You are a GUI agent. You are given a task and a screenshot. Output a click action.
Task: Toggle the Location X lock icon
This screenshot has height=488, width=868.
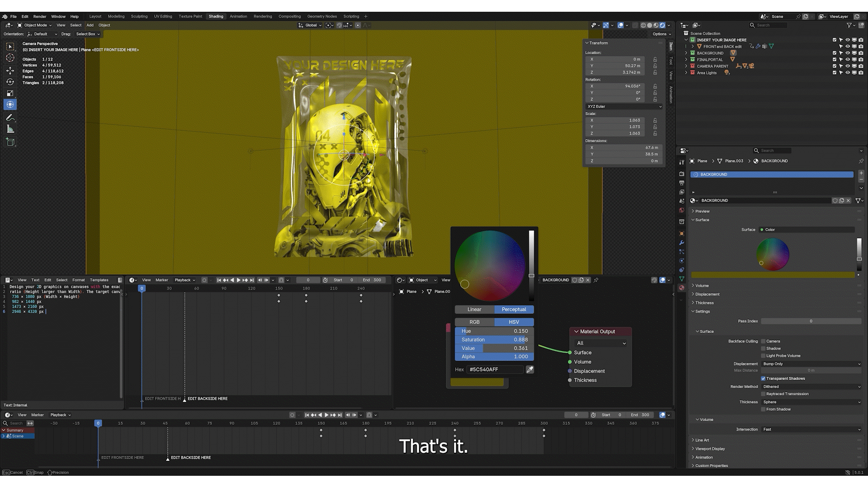tap(655, 59)
